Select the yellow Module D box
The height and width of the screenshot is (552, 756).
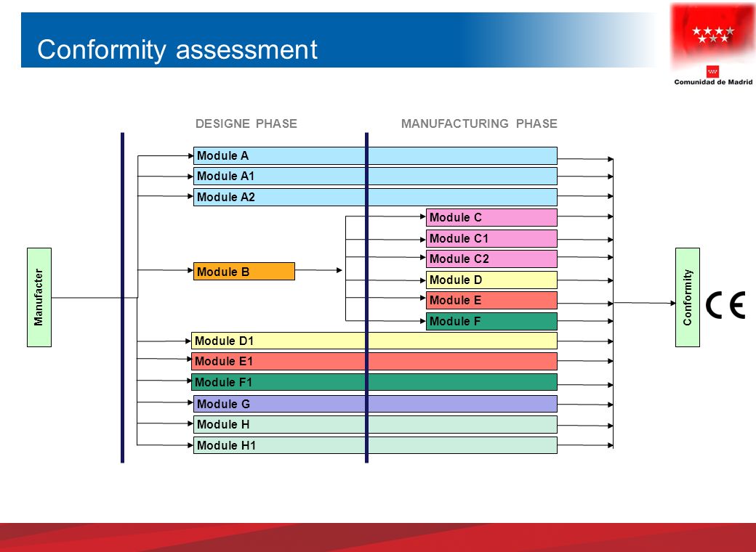[x=491, y=280]
